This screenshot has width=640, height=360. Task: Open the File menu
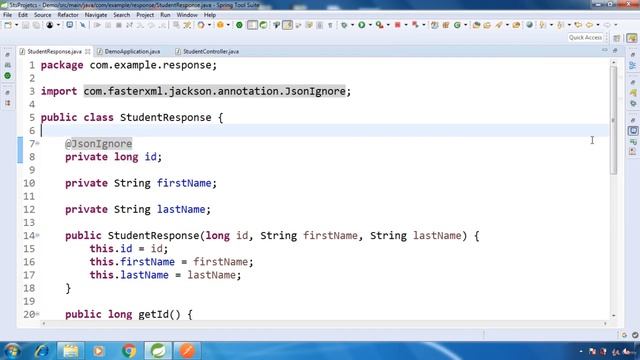[x=7, y=15]
